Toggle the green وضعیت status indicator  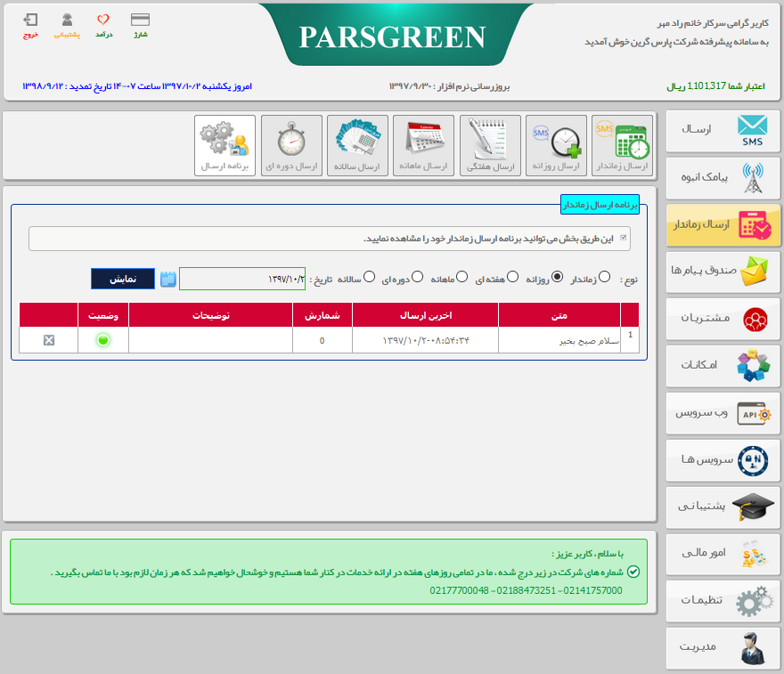pos(103,339)
